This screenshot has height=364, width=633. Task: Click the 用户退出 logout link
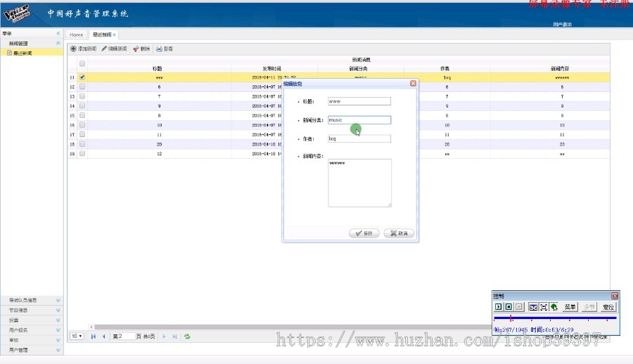pyautogui.click(x=562, y=25)
